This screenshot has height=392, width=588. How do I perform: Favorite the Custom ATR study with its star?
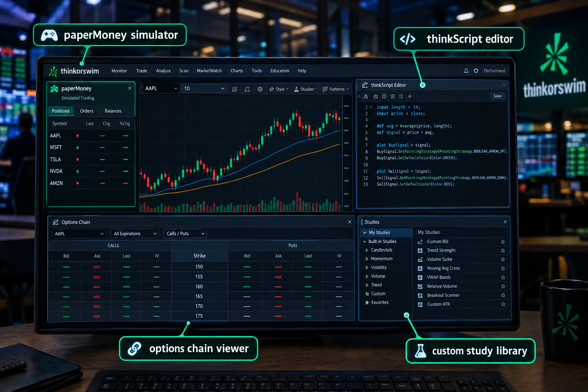[x=503, y=304]
